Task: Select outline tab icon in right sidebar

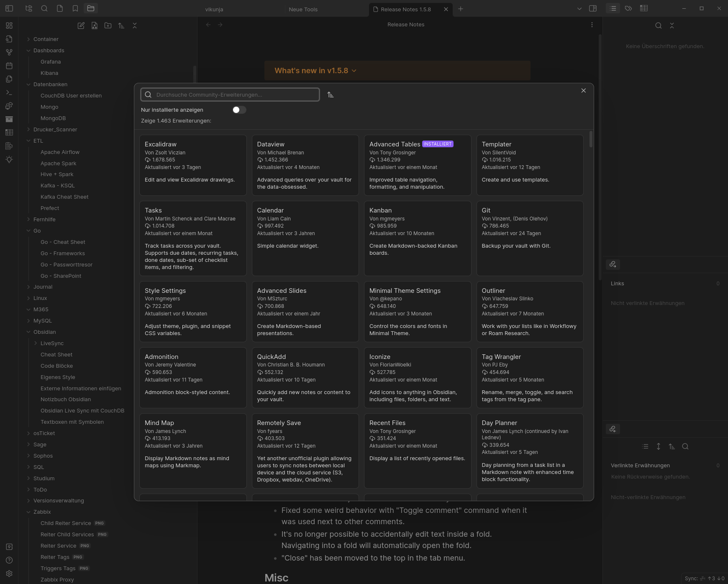Action: [613, 8]
